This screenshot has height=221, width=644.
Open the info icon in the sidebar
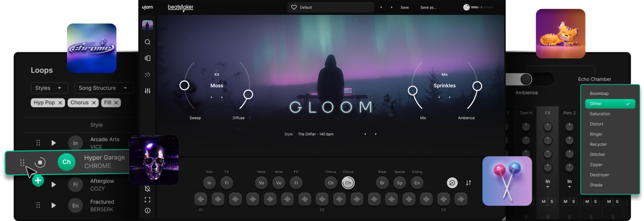pos(148,211)
